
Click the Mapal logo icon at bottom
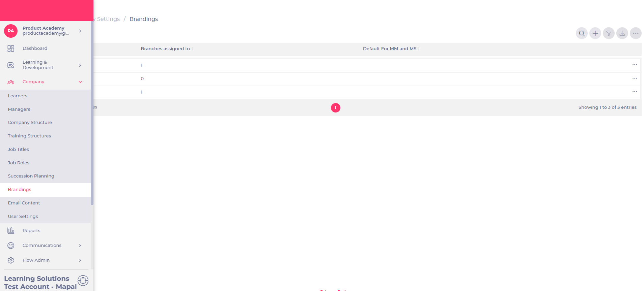pyautogui.click(x=83, y=281)
